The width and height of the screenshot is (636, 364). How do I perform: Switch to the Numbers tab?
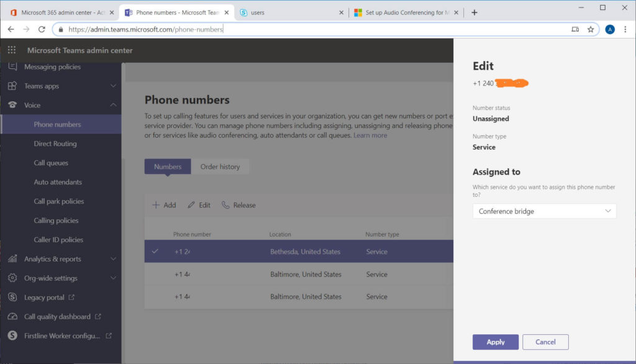coord(168,166)
